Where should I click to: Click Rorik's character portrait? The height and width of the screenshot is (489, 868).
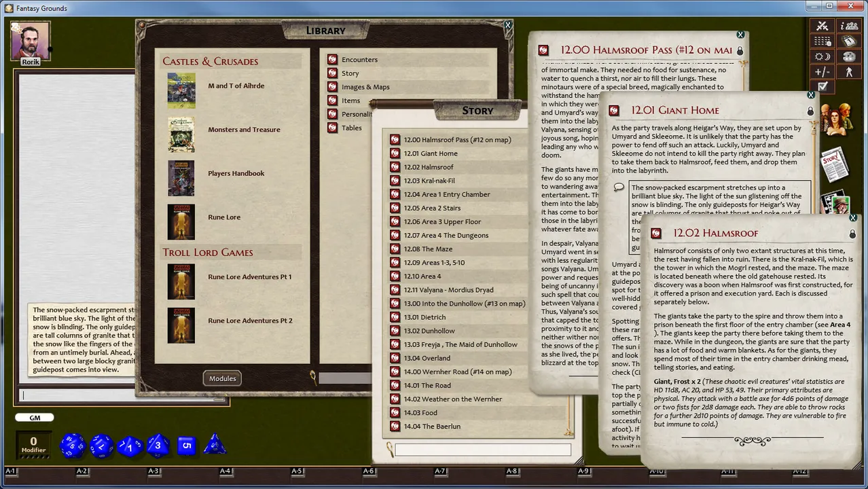click(31, 41)
